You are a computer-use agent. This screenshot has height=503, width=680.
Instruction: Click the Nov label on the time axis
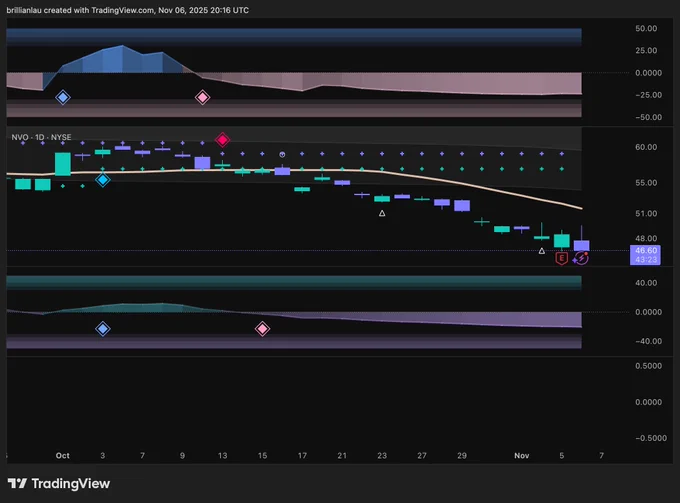coord(523,455)
